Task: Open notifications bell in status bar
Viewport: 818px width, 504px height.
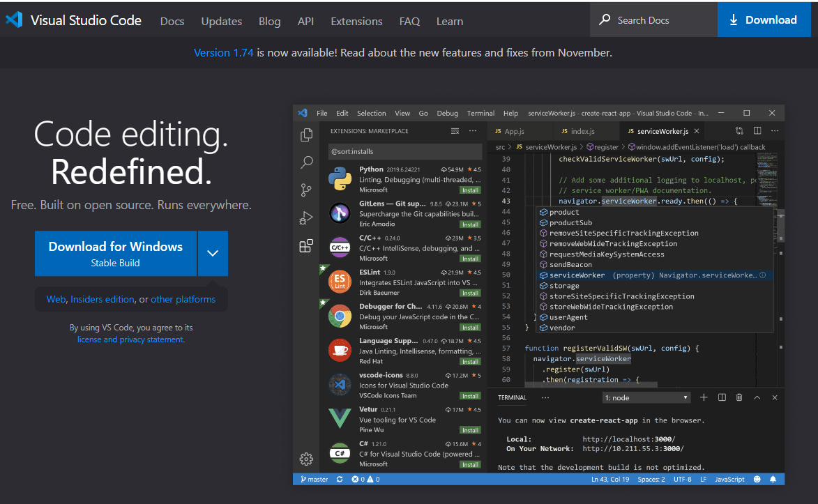Action: pyautogui.click(x=773, y=479)
